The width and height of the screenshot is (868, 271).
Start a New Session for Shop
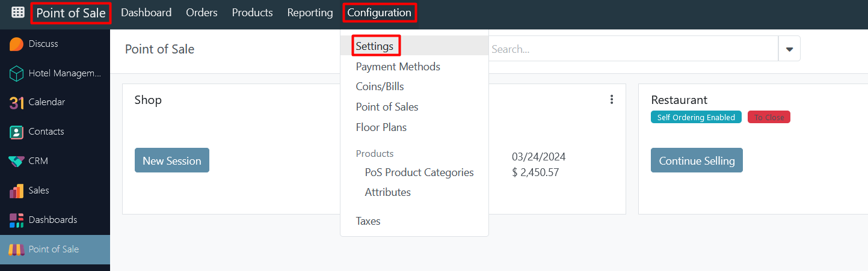pos(172,160)
